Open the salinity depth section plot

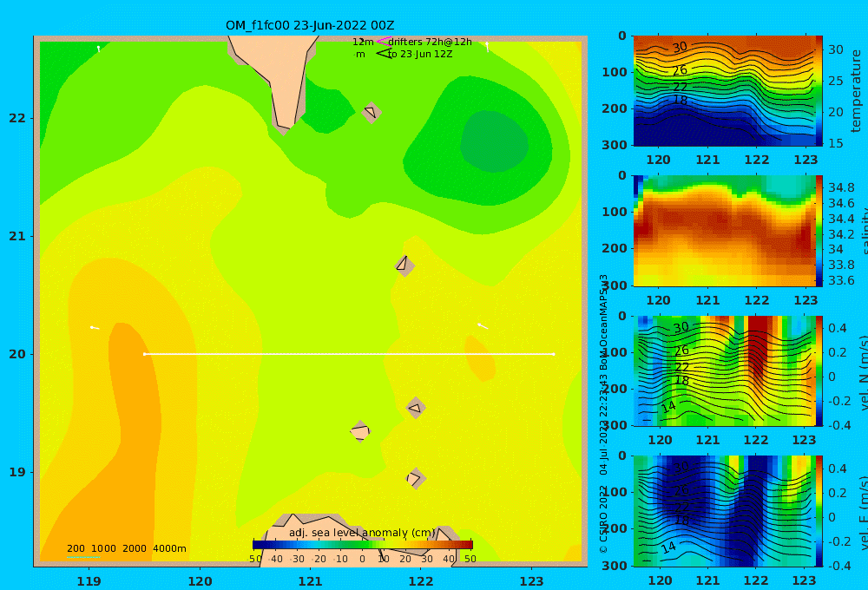coord(723,231)
